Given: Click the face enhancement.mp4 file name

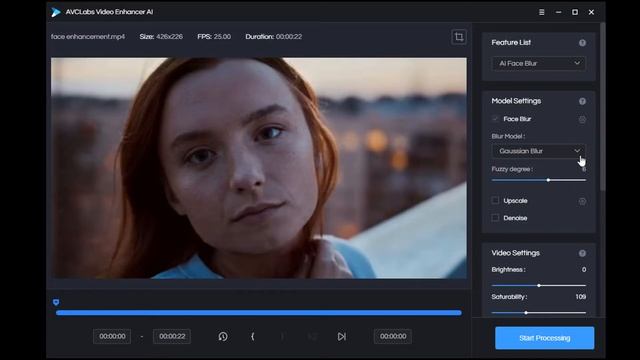Looking at the screenshot, I should (88, 37).
